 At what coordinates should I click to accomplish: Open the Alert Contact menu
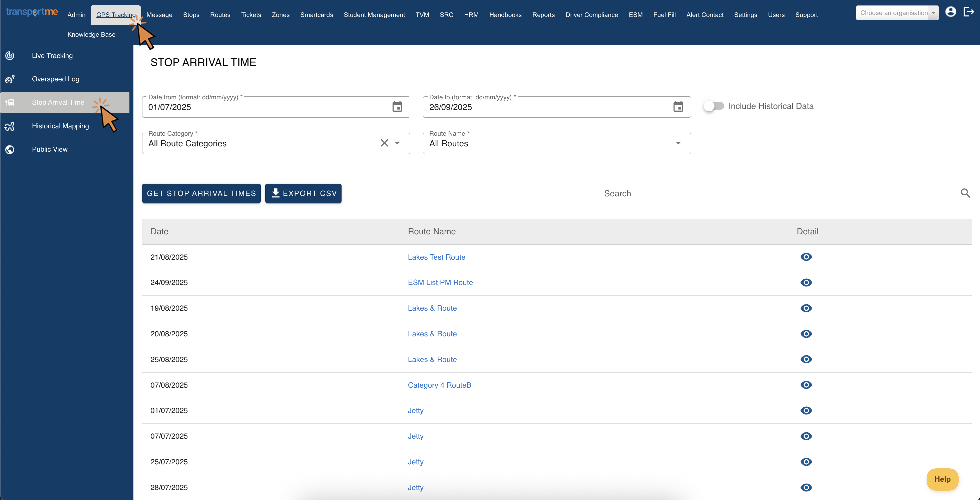(x=704, y=15)
